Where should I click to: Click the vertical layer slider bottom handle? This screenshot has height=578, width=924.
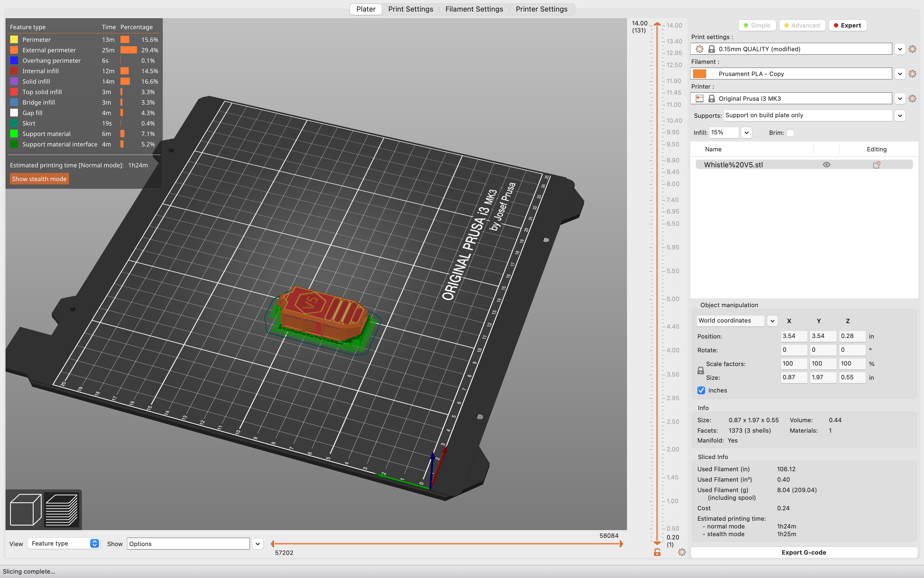pos(657,543)
